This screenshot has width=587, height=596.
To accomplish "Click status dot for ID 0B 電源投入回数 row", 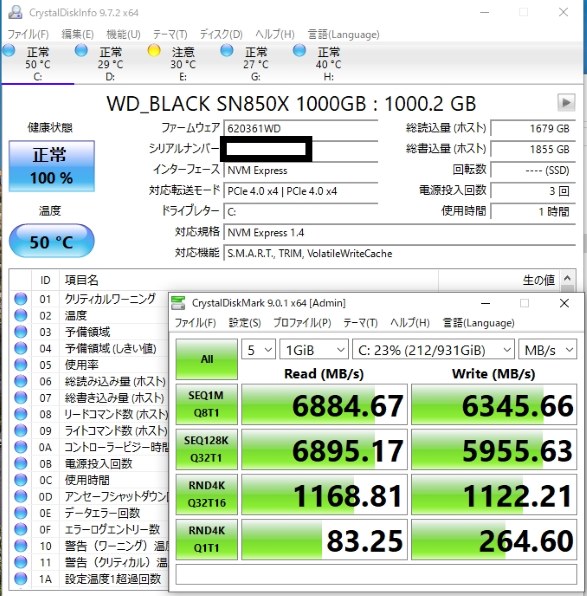I will click(x=21, y=463).
